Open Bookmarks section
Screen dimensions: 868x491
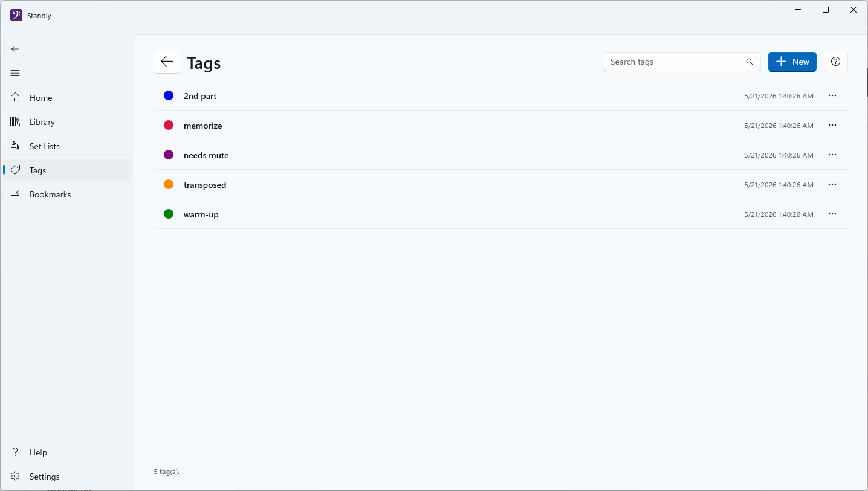tap(67, 194)
